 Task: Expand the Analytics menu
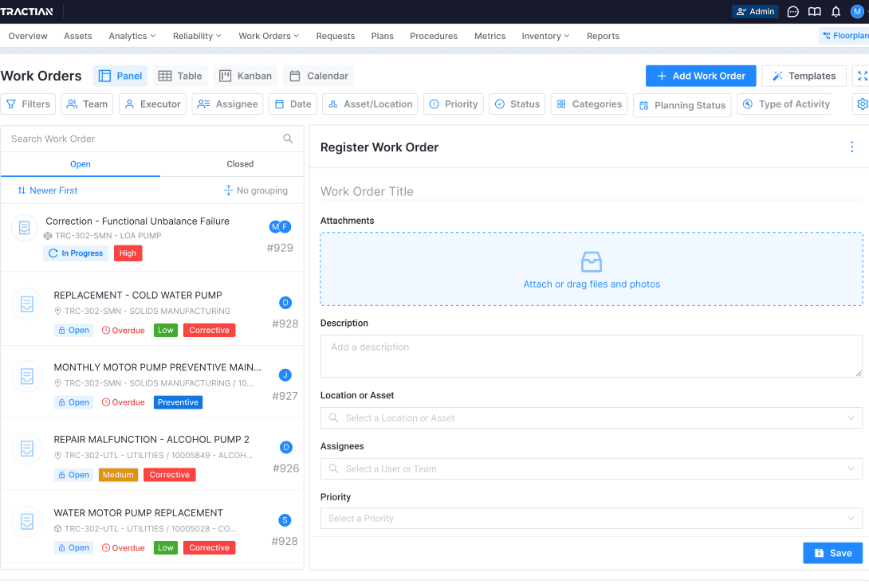[132, 36]
